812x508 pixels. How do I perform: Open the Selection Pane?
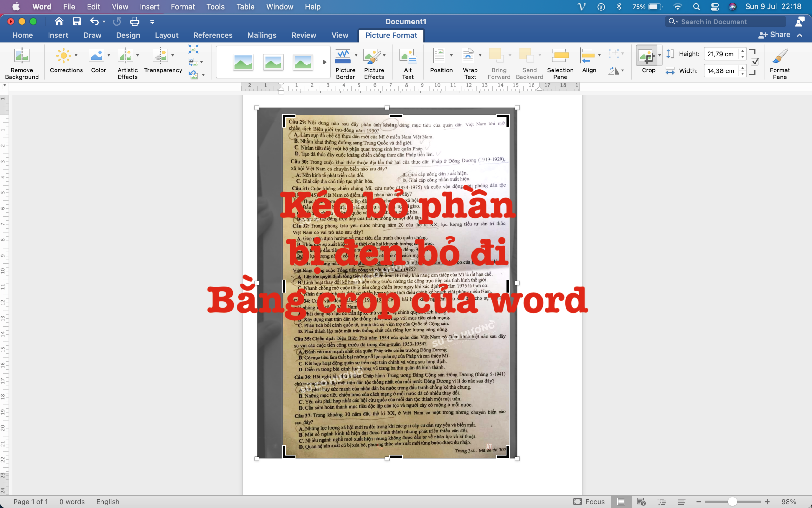tap(560, 63)
